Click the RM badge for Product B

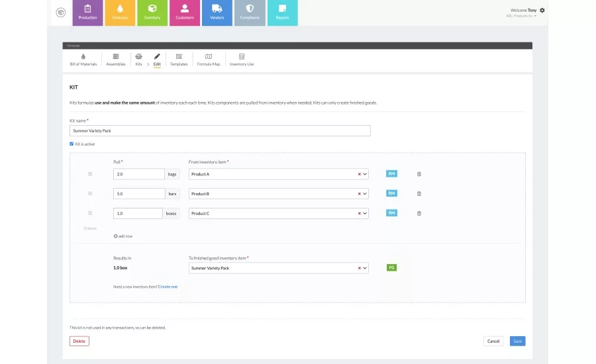tap(391, 193)
